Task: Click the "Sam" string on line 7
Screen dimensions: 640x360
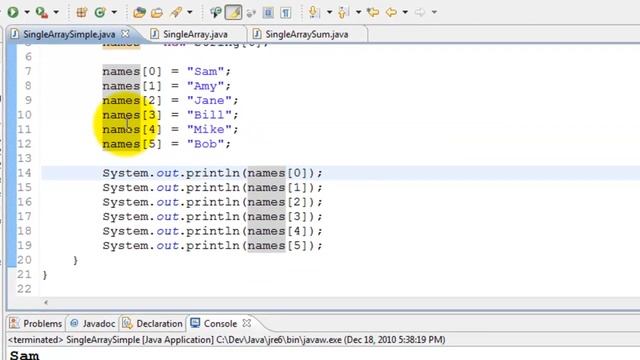Action: point(205,71)
